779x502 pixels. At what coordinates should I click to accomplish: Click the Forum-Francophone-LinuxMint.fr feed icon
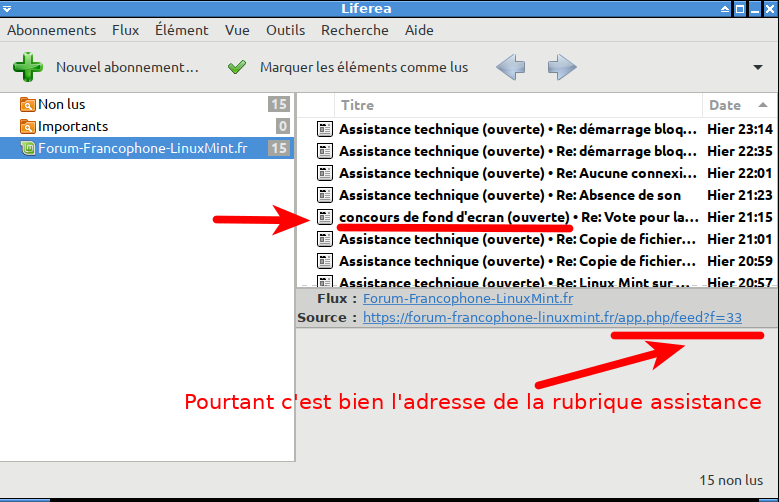click(x=27, y=148)
